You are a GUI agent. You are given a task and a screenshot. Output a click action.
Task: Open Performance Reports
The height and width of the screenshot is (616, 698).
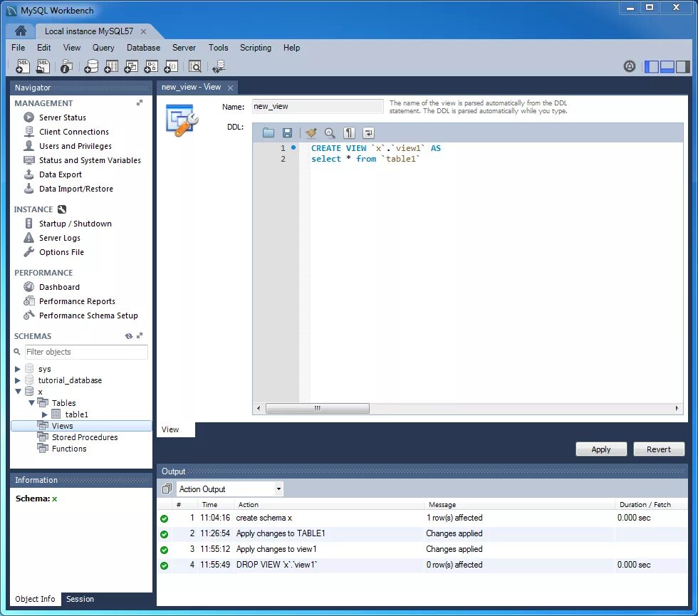(x=77, y=301)
